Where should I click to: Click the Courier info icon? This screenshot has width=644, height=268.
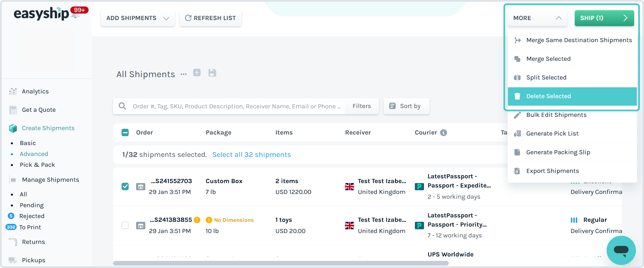tap(443, 132)
